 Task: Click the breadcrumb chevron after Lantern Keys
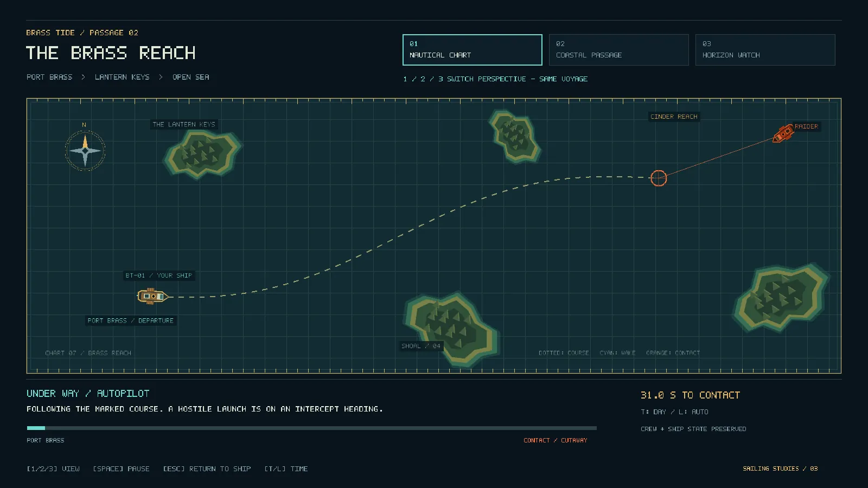click(161, 77)
